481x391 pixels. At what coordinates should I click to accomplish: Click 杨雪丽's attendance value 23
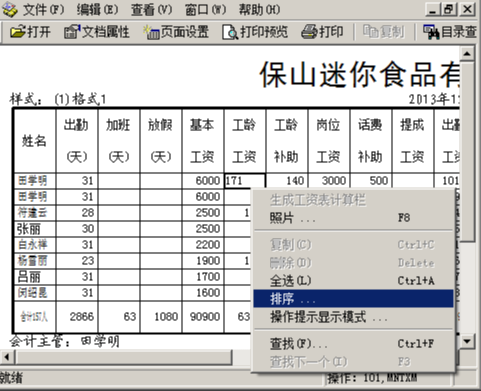[88, 261]
